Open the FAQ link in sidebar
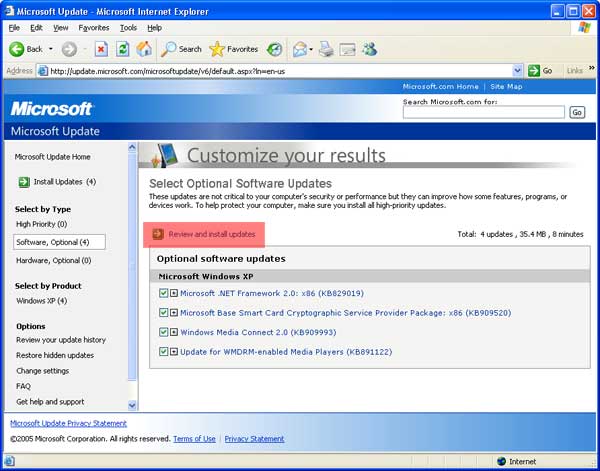This screenshot has height=471, width=600. point(23,386)
